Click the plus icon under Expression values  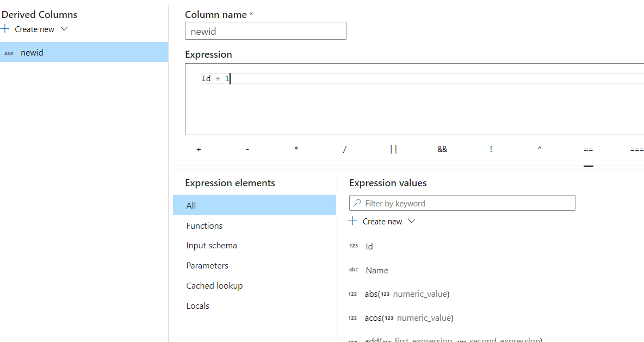(353, 221)
